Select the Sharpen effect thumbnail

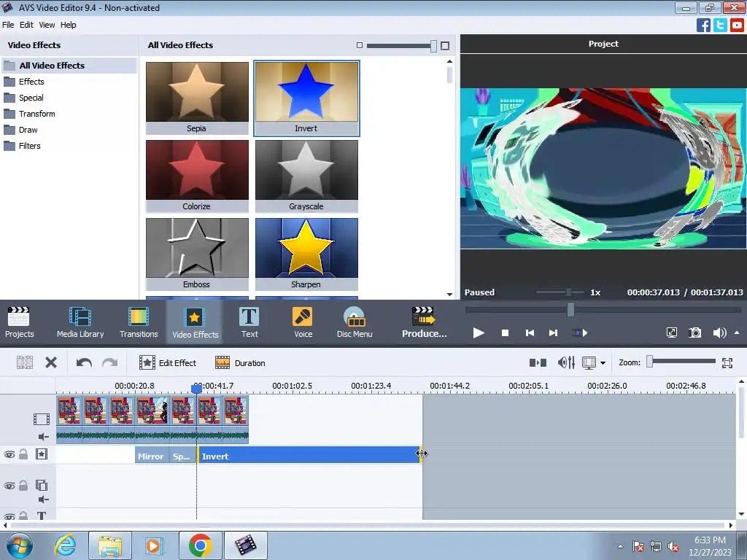coord(306,254)
